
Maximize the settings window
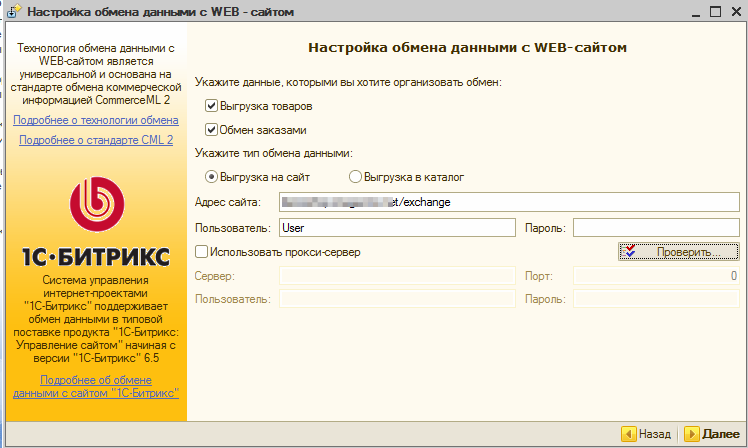tap(715, 11)
